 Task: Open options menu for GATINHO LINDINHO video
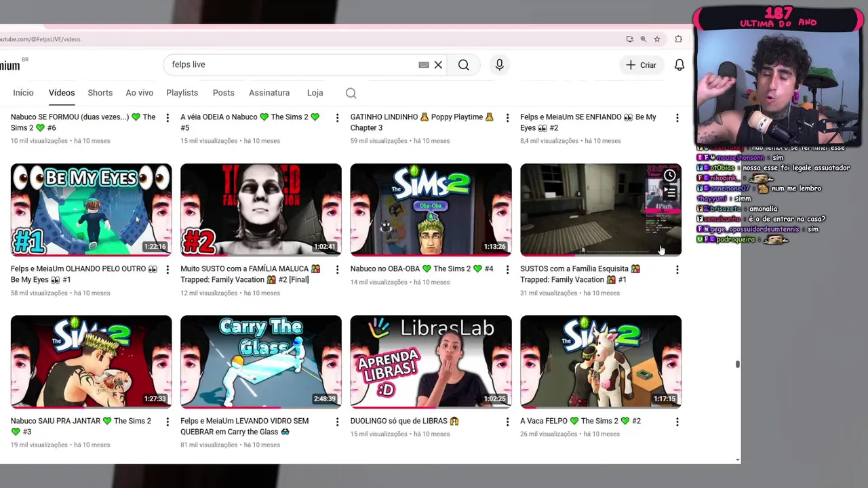click(507, 118)
